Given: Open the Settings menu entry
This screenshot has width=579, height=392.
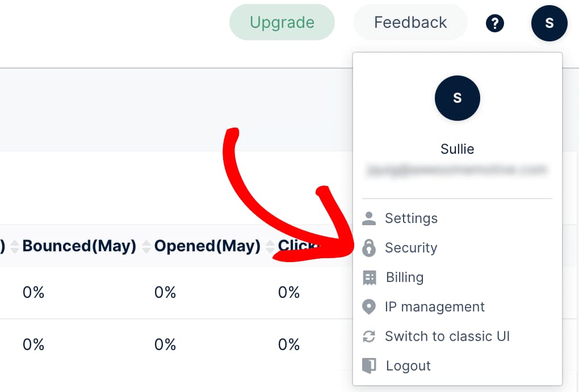Looking at the screenshot, I should (x=411, y=218).
